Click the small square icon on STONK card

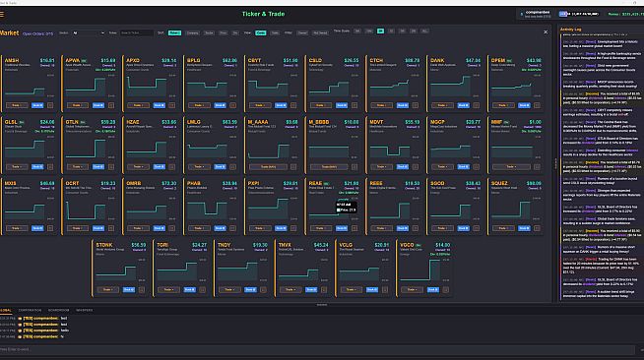[141, 290]
